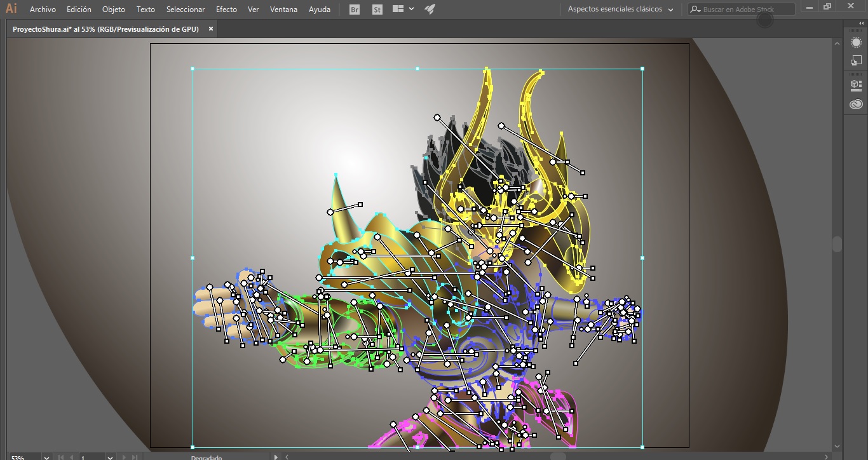This screenshot has width=868, height=460.
Task: Open the zoom level dropdown arrow
Action: click(46, 457)
